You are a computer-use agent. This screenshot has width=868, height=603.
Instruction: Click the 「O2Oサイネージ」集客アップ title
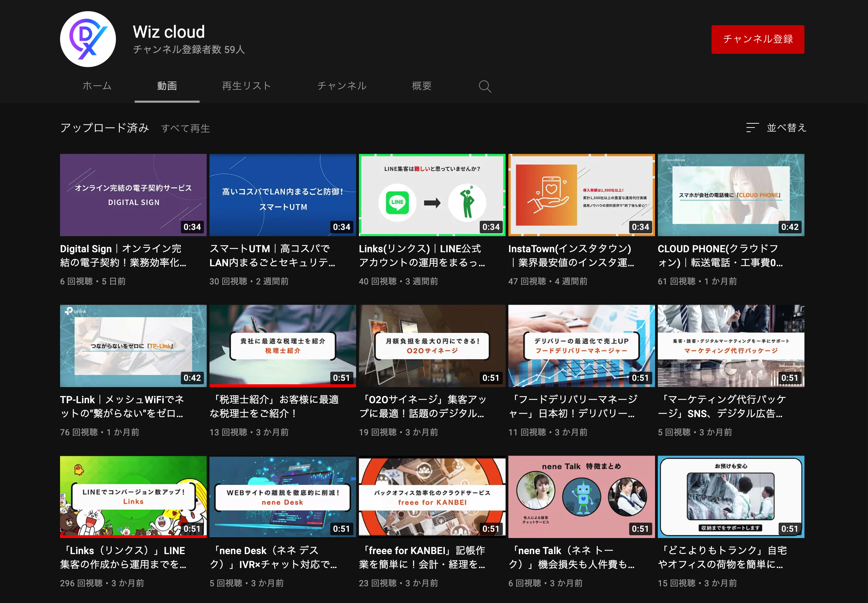coord(423,406)
